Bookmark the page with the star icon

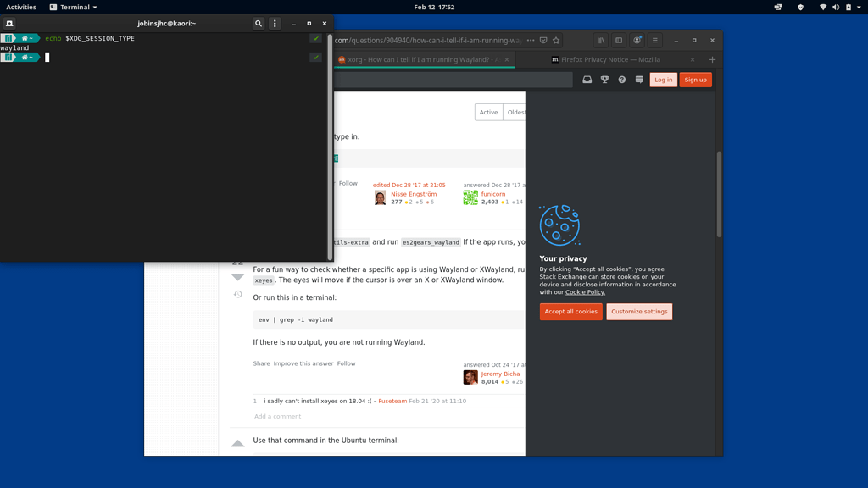(556, 40)
